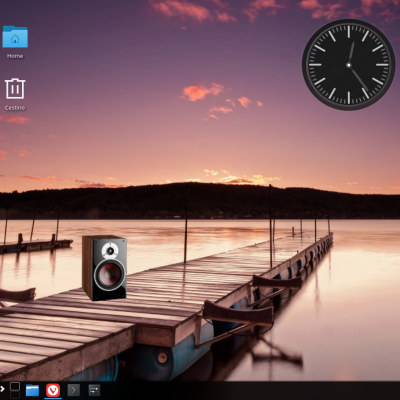Launch the Konsole terminal from the panel
400x400 pixels.
pyautogui.click(x=74, y=390)
